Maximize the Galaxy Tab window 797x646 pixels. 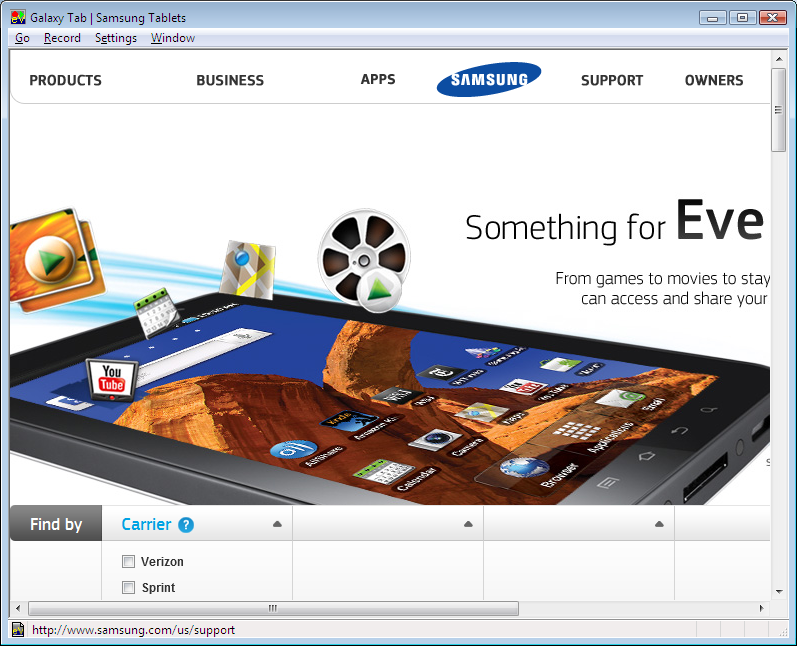[x=742, y=18]
